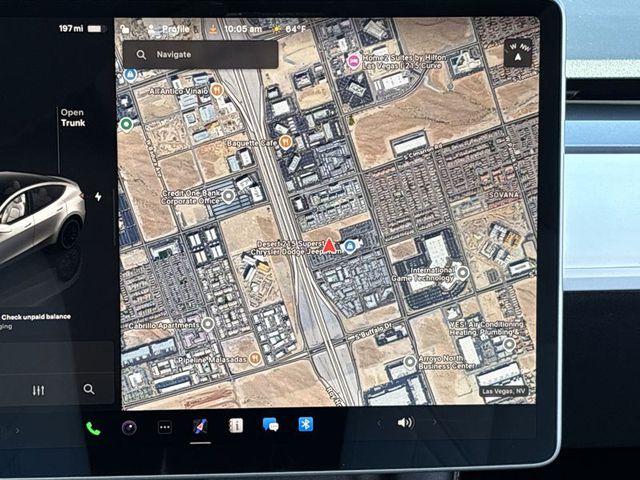The image size is (640, 480).
Task: Tap Check unpaid balance notice
Action: (36, 317)
